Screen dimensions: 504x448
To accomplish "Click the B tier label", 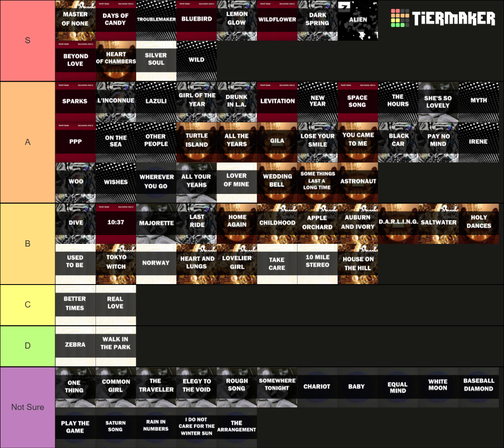I will pyautogui.click(x=28, y=243).
